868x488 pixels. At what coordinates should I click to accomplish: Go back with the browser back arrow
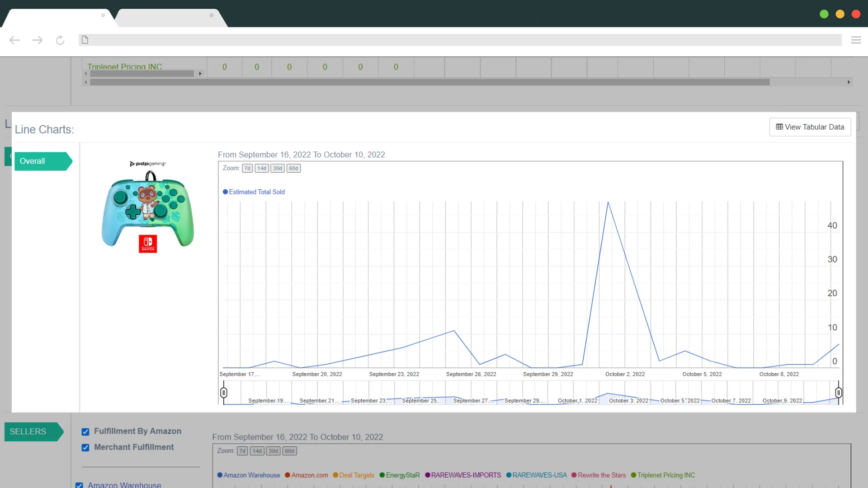pos(14,40)
